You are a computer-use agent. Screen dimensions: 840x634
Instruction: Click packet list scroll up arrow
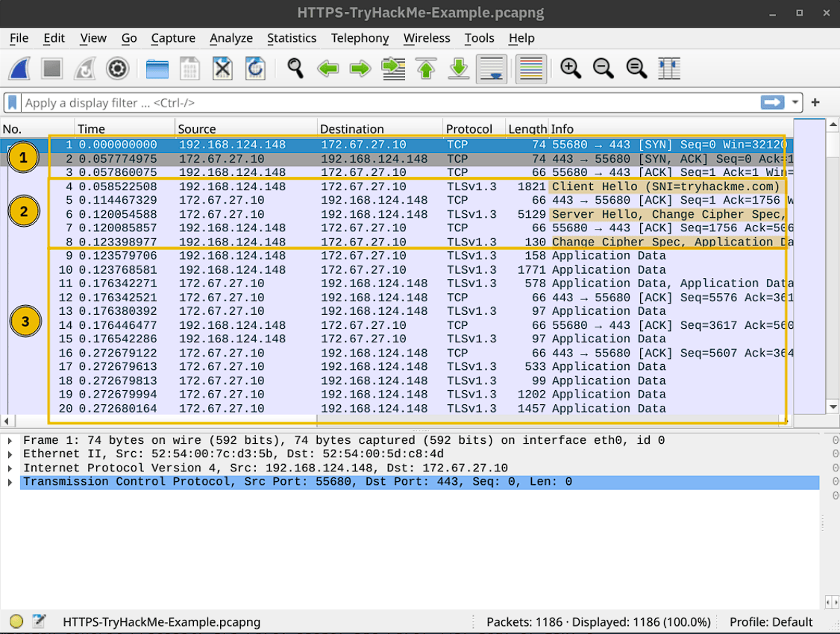(x=833, y=125)
